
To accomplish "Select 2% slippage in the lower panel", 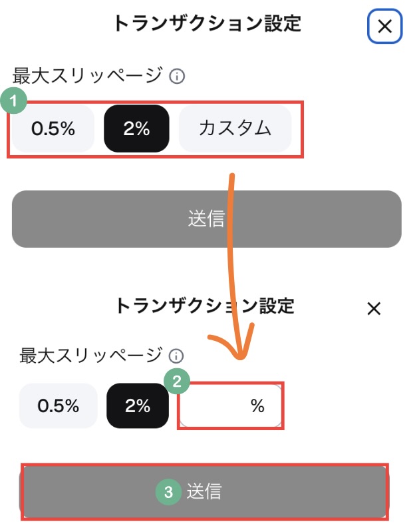I will click(138, 405).
